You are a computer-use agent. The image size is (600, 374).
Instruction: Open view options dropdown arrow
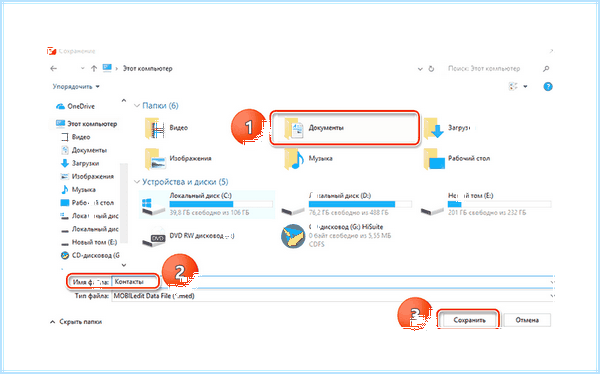point(525,87)
